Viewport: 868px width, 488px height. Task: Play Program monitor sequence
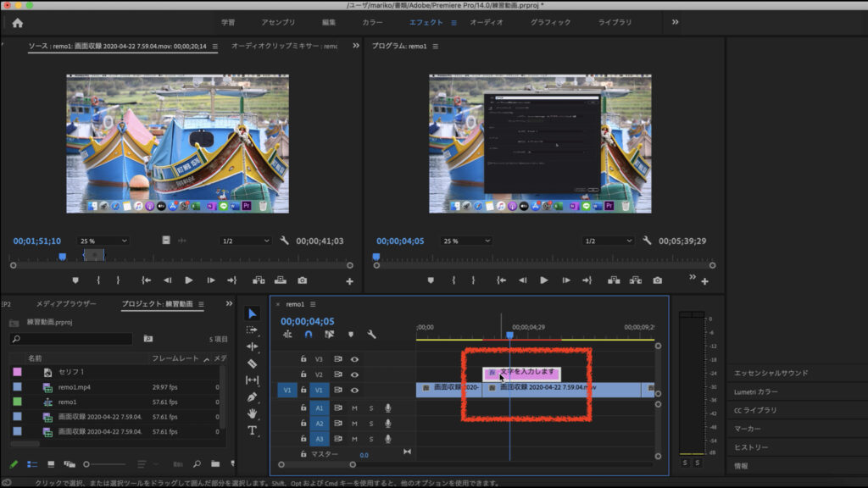click(x=543, y=280)
